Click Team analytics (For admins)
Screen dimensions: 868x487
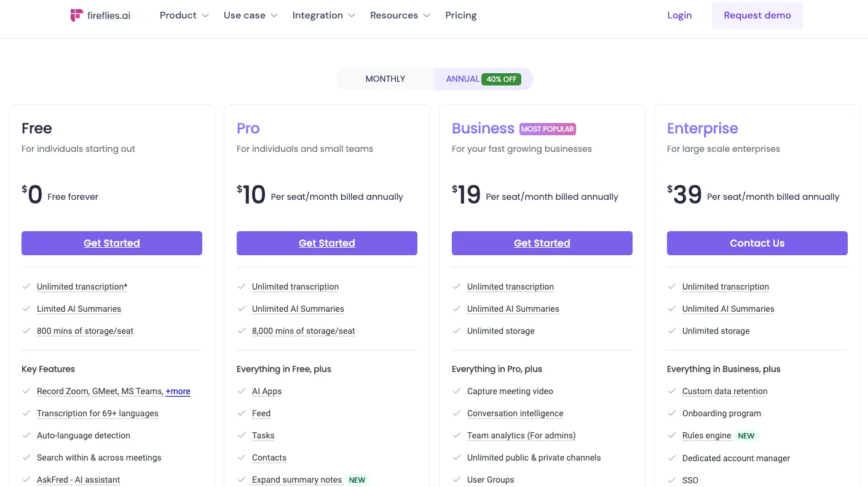(521, 435)
